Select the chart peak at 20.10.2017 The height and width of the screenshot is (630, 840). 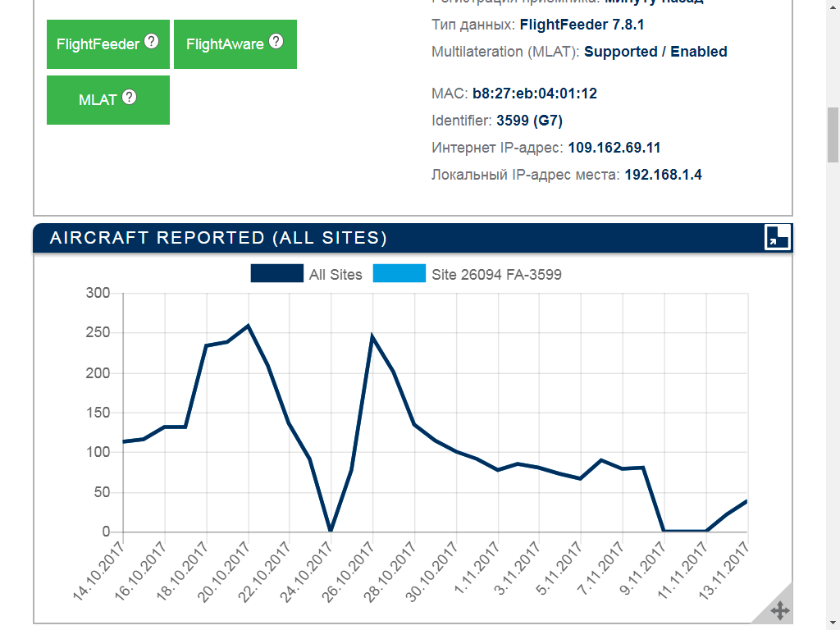tap(248, 326)
